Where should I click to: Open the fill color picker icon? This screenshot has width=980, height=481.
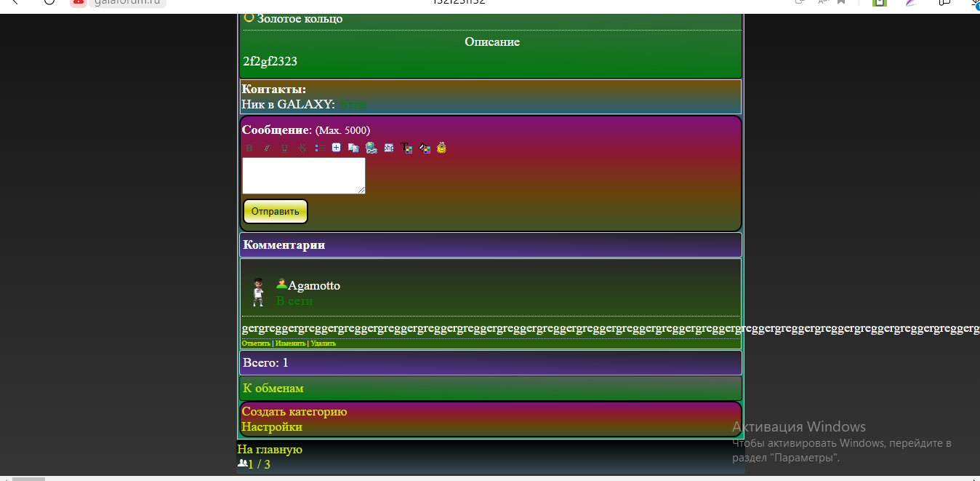pos(425,148)
